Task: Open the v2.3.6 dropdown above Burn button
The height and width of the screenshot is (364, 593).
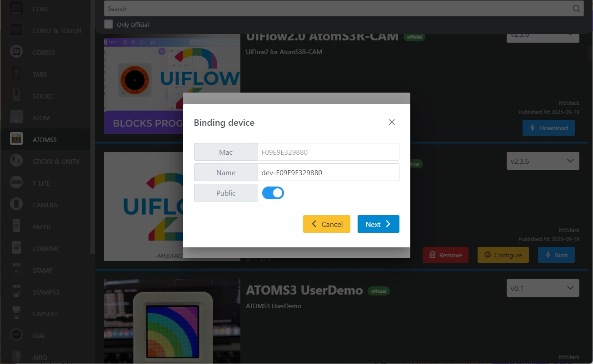Action: tap(543, 161)
